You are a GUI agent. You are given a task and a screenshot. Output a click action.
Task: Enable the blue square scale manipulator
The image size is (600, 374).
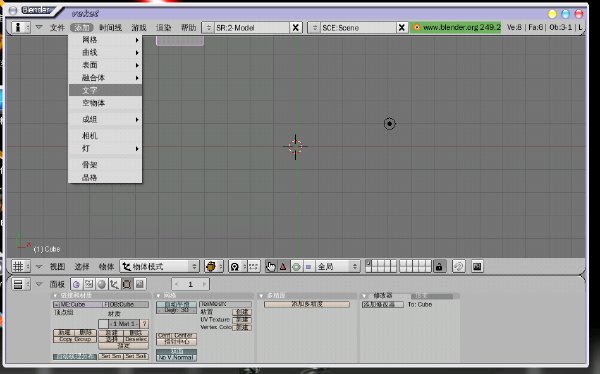308,266
